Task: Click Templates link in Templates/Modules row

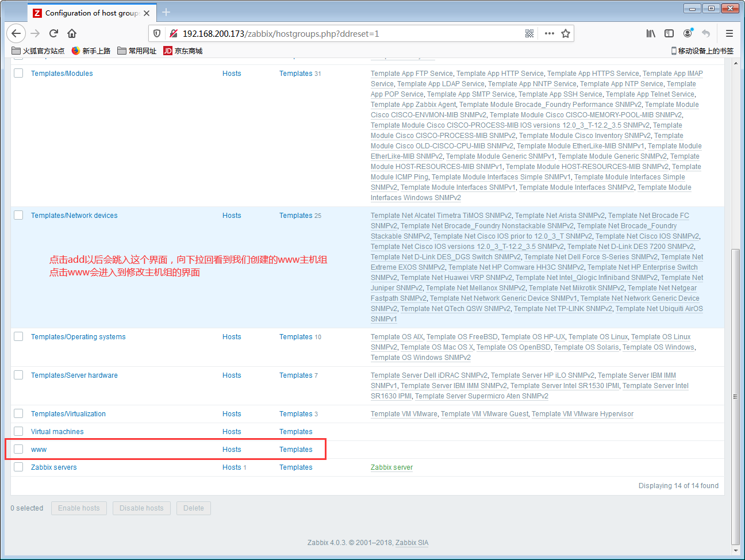Action: 296,74
